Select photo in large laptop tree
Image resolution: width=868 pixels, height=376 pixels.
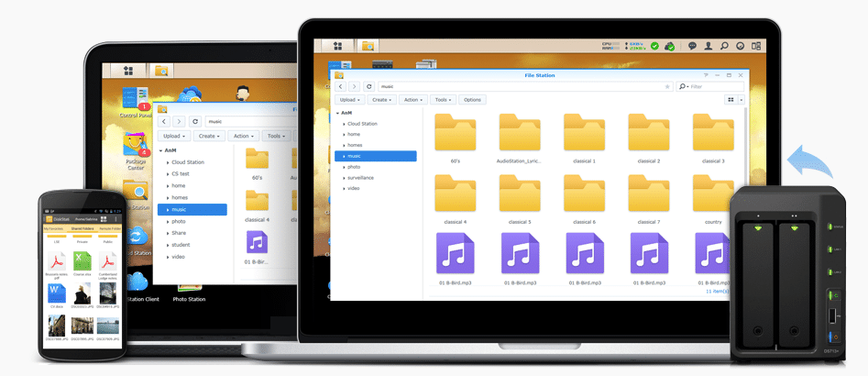click(354, 167)
